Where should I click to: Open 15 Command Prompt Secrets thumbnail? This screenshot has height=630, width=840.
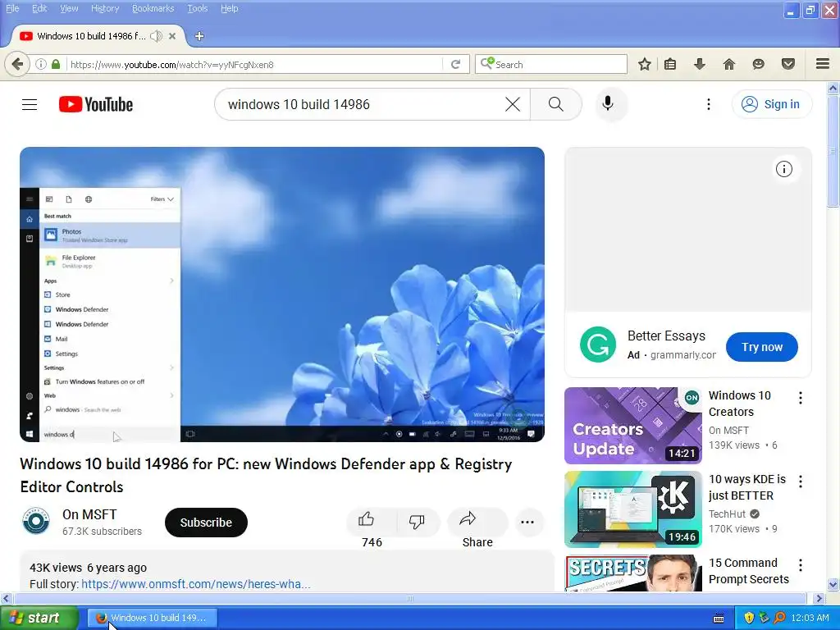click(633, 573)
